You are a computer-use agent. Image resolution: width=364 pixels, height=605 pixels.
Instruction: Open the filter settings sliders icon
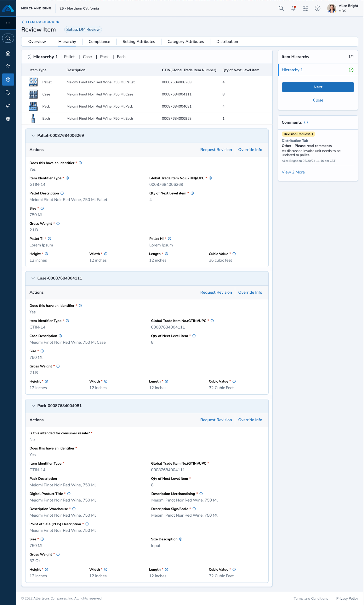pos(305,8)
